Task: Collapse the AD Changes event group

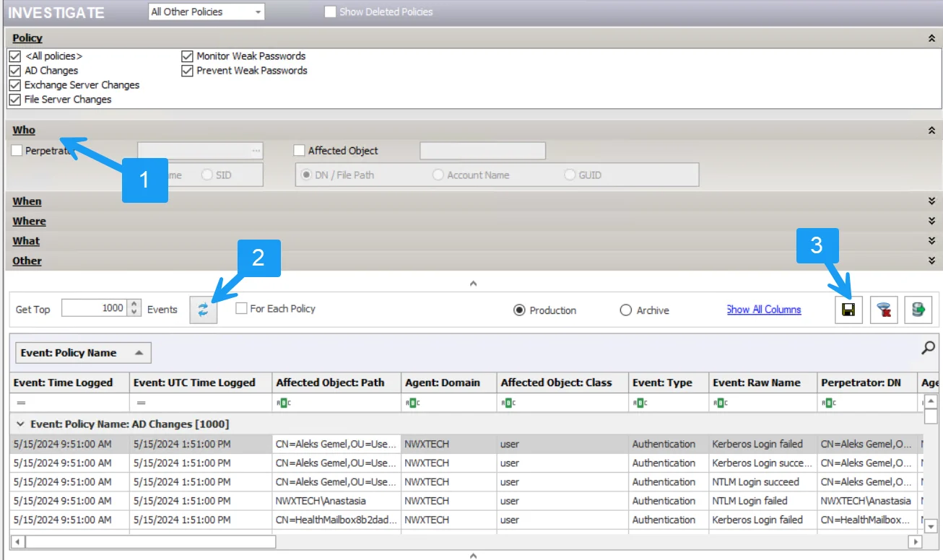Action: pos(20,424)
